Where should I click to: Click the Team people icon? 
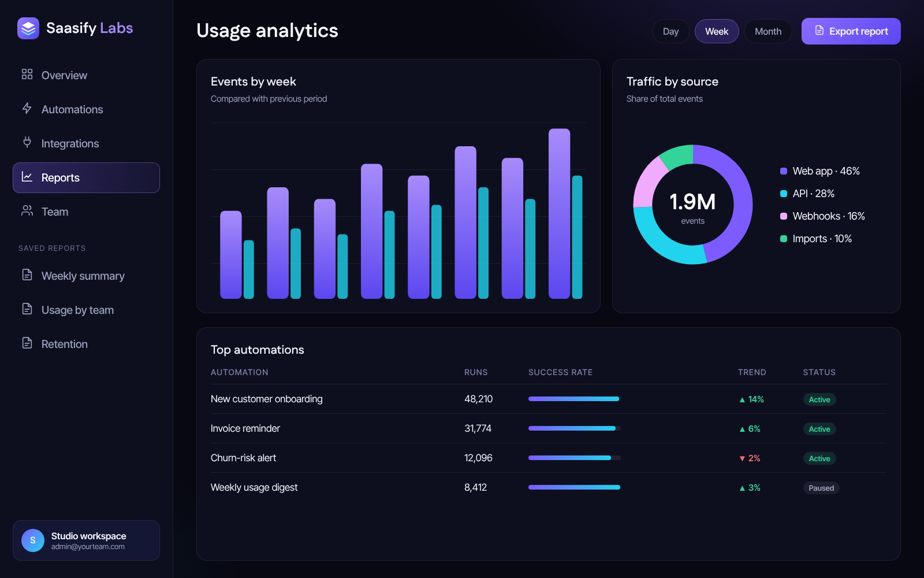[x=27, y=210]
